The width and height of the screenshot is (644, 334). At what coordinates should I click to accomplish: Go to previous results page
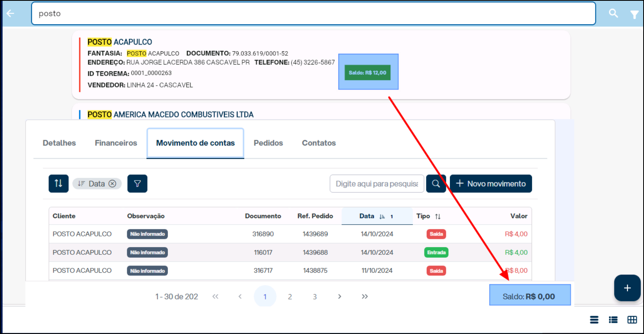point(240,297)
